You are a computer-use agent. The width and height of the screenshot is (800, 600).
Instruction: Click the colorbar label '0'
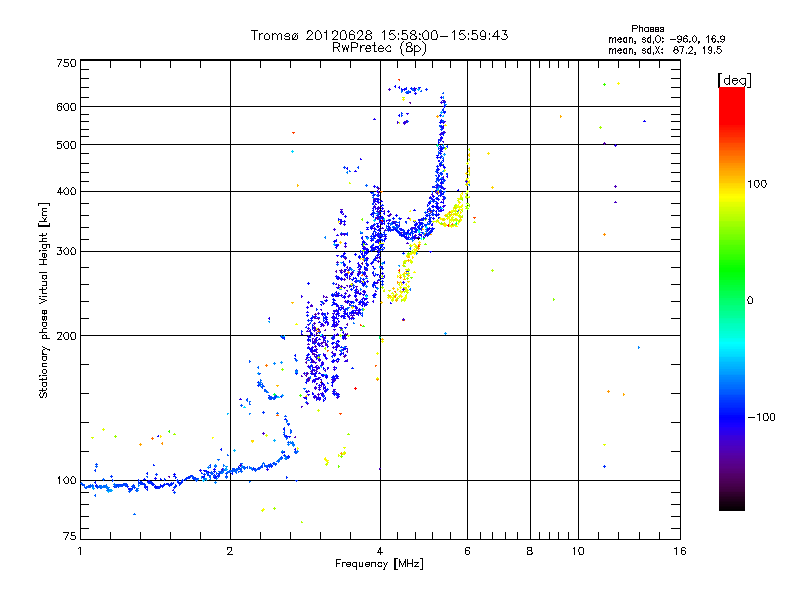(x=750, y=300)
